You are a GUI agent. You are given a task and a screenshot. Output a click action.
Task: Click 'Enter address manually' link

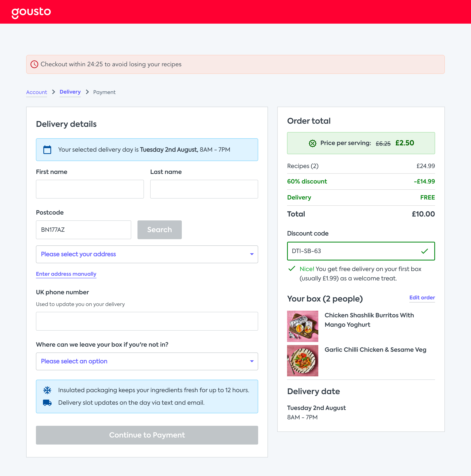point(66,274)
